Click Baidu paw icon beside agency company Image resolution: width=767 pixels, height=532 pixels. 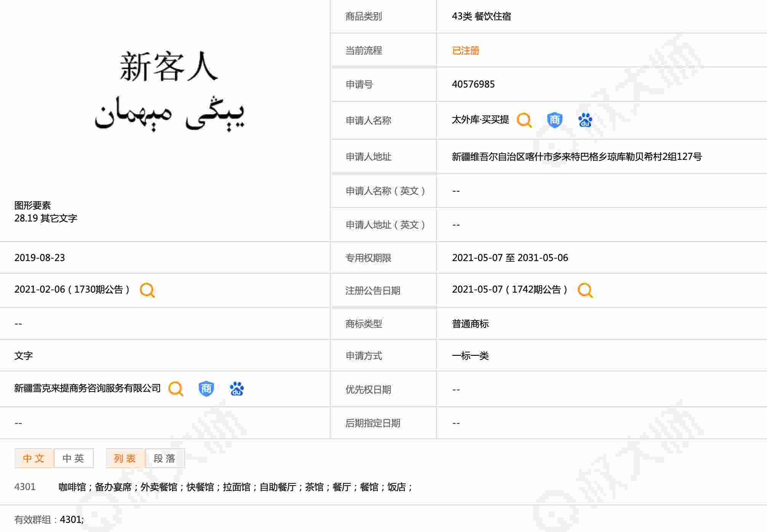(236, 389)
